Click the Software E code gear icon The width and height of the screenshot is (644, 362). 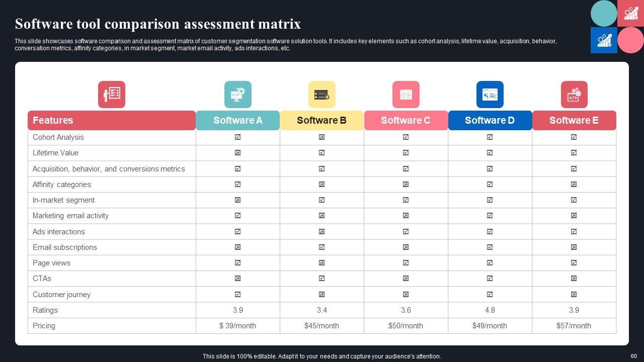574,95
